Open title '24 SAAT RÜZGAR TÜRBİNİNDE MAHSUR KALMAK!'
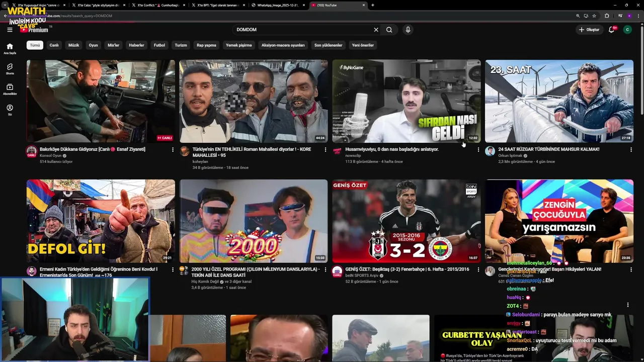 click(549, 149)
